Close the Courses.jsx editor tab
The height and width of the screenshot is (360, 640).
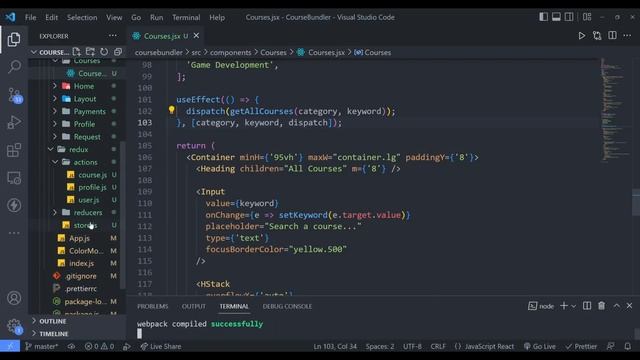point(196,36)
